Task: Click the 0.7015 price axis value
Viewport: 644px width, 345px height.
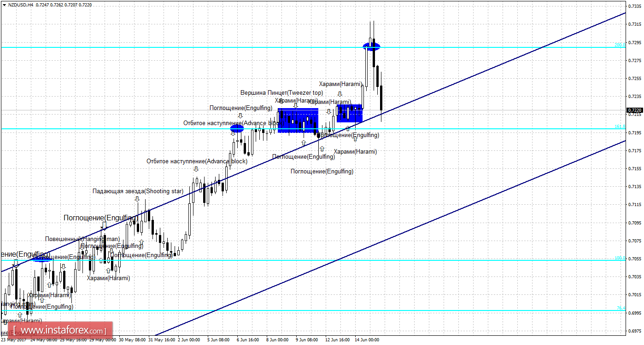Action: click(635, 294)
